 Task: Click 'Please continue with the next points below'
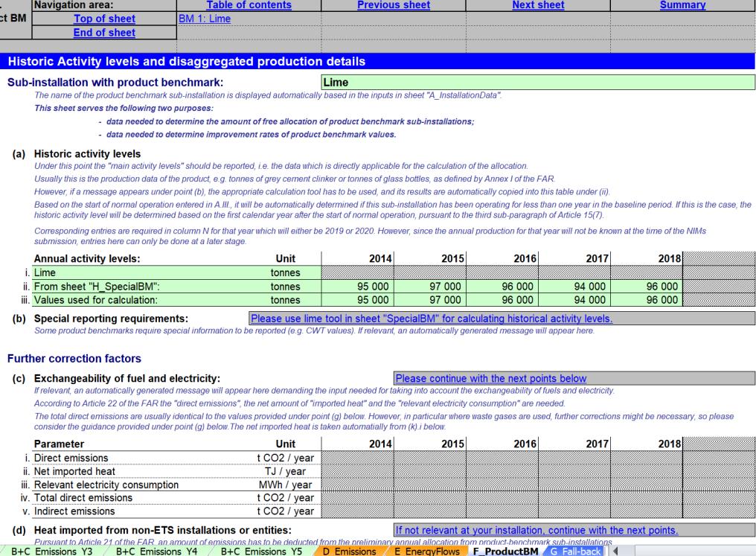[491, 379]
